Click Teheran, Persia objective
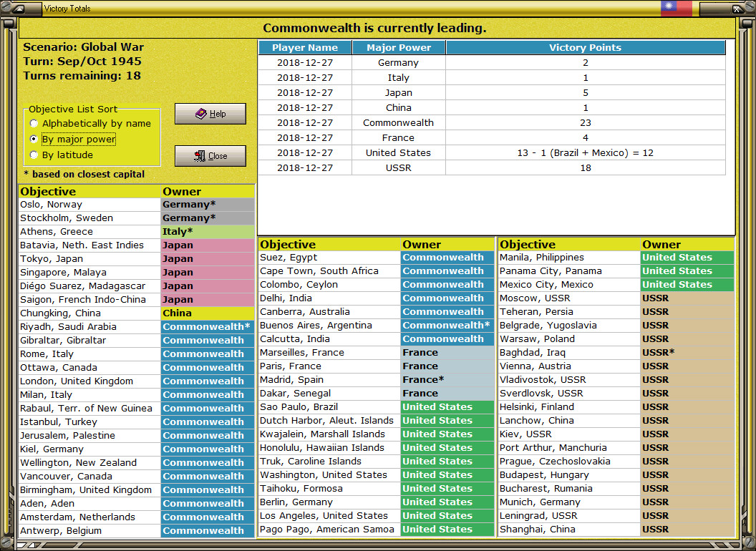The height and width of the screenshot is (551, 756). tap(569, 312)
